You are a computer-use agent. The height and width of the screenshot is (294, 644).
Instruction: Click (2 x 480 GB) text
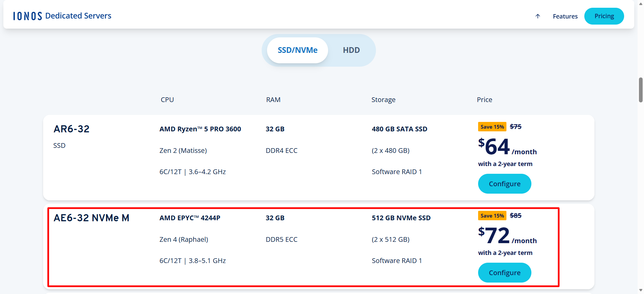[391, 151]
